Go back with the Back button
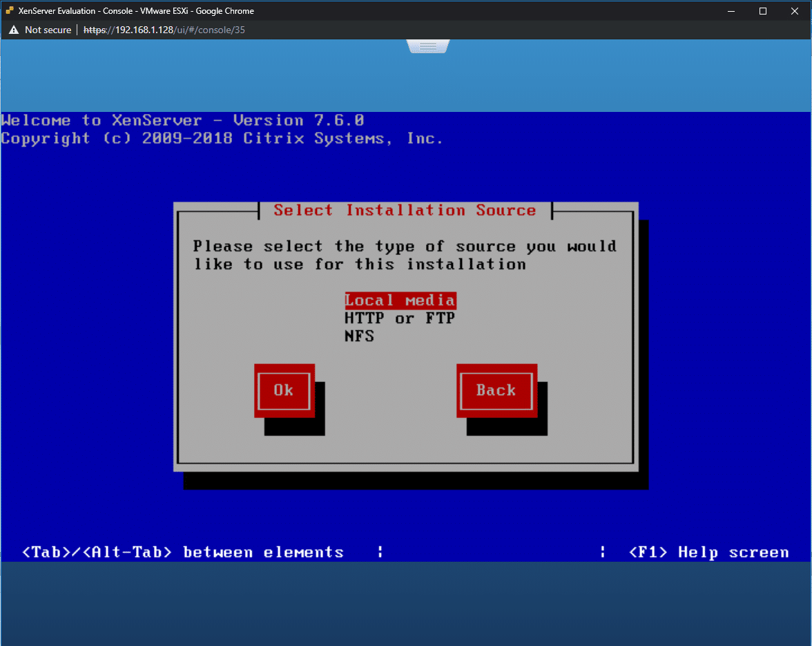 tap(496, 390)
